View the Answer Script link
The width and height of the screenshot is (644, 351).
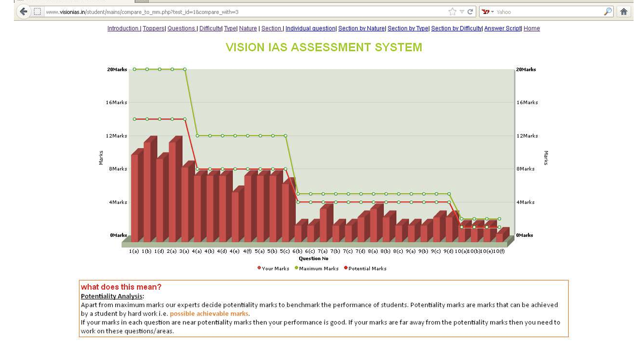point(503,28)
